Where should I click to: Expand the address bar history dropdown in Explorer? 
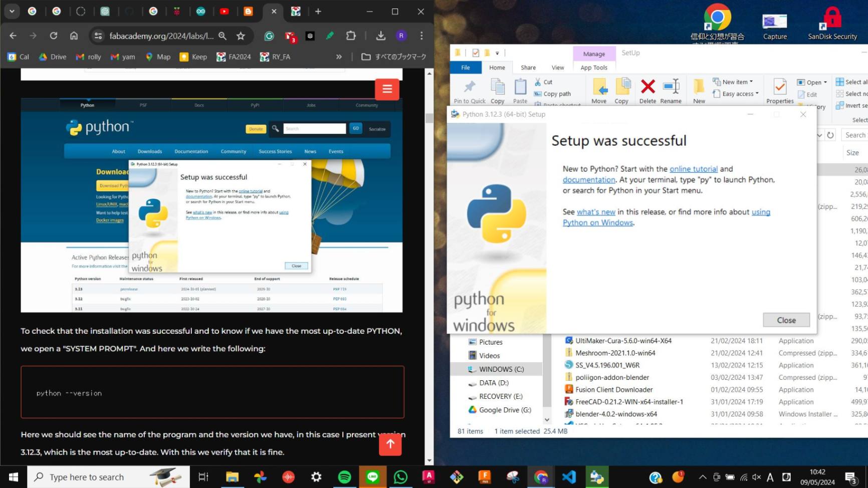pos(819,135)
